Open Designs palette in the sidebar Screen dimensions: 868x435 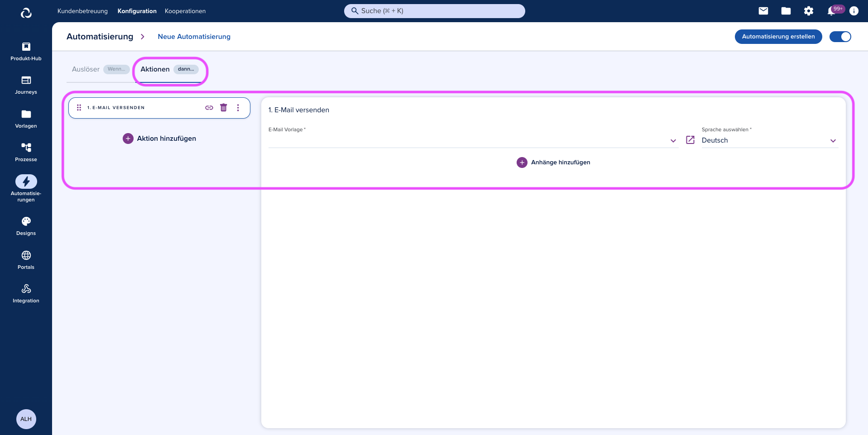click(26, 226)
